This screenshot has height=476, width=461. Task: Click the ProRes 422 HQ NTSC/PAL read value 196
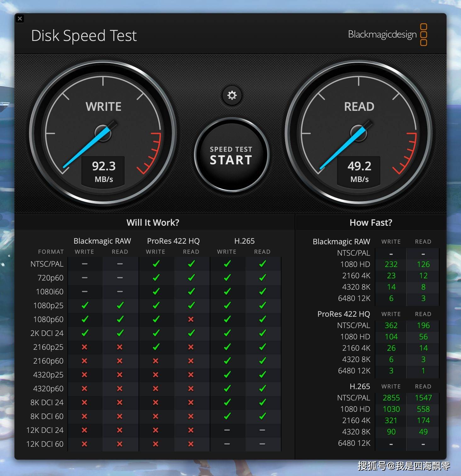[423, 325]
